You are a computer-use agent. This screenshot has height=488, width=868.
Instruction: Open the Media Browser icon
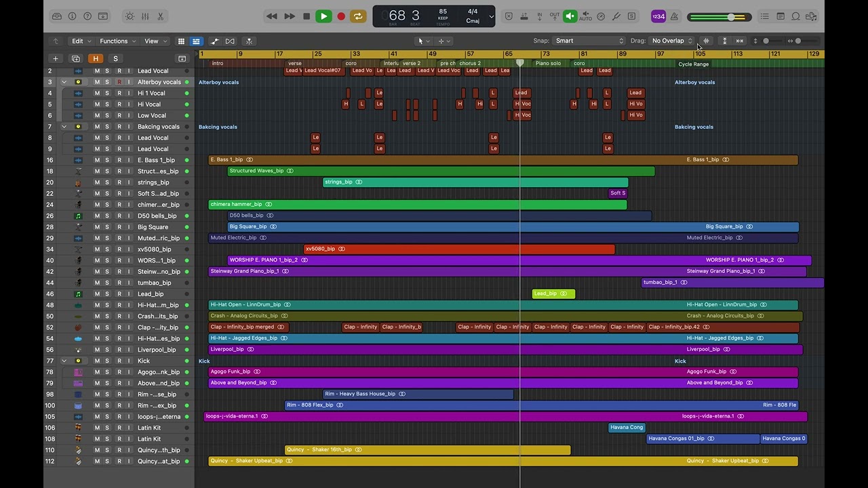(x=812, y=16)
